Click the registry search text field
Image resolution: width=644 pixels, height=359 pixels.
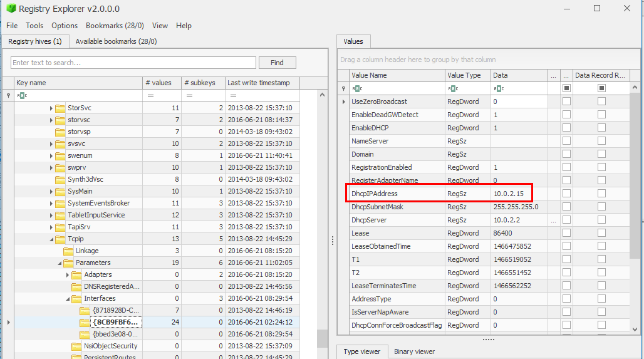(133, 63)
